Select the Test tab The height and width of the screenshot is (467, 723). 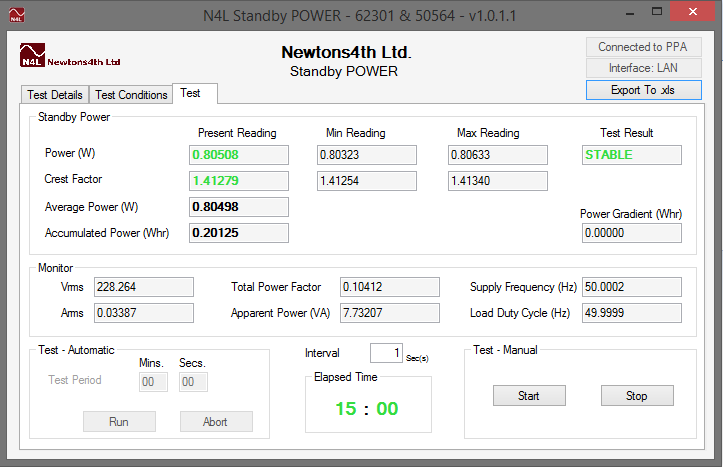195,93
